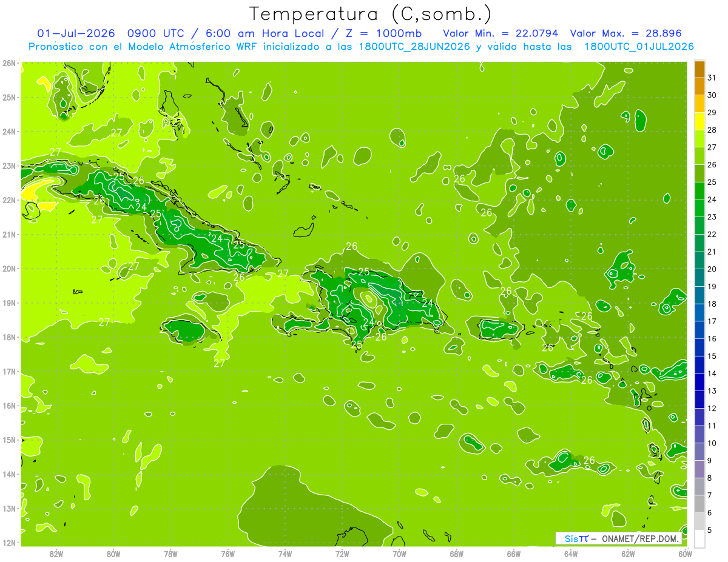728x562 pixels.
Task: Click the latitude axis label '12N'
Action: click(8, 543)
